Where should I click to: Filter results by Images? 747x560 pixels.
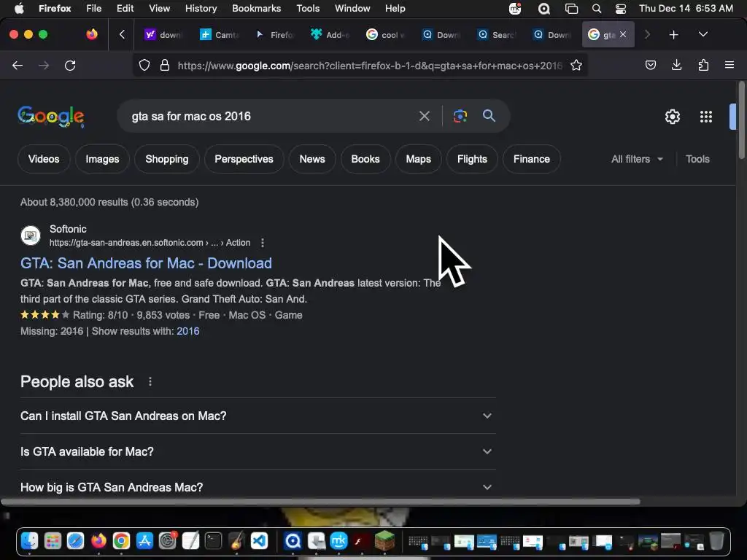(x=102, y=159)
